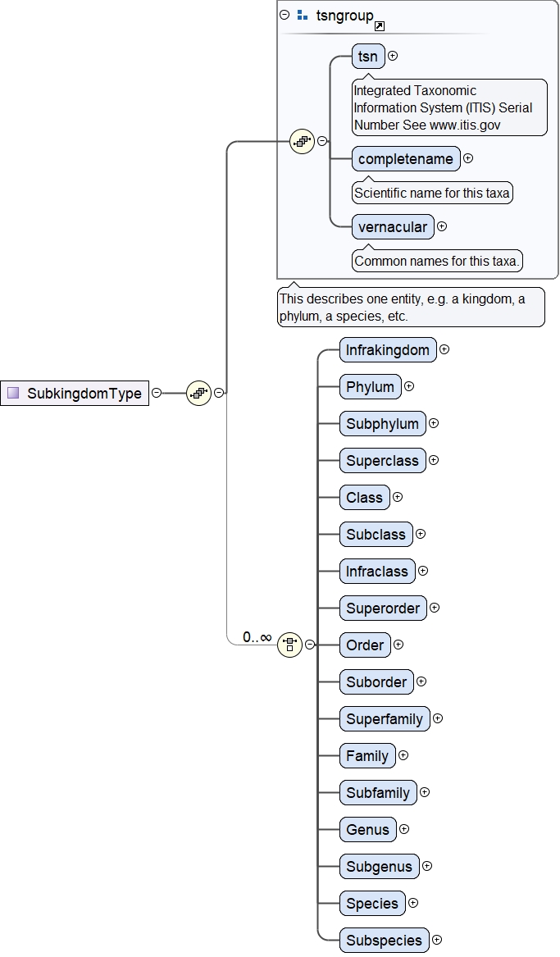
Task: Expand the Superorder element
Action: (435, 608)
